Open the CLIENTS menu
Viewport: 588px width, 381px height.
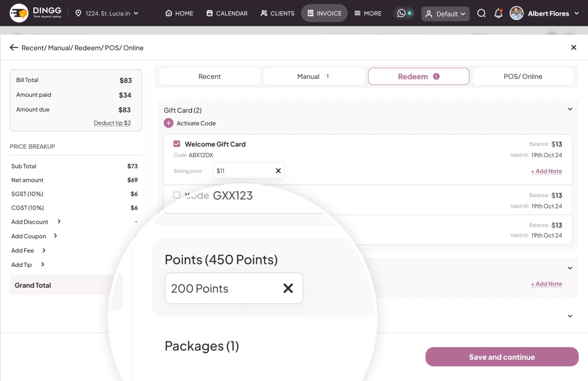(277, 13)
